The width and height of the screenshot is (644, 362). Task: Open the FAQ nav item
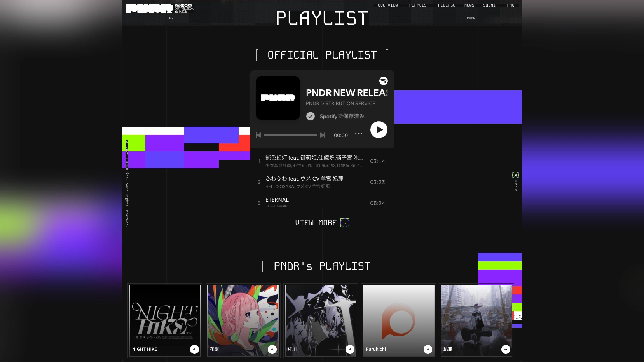click(511, 5)
